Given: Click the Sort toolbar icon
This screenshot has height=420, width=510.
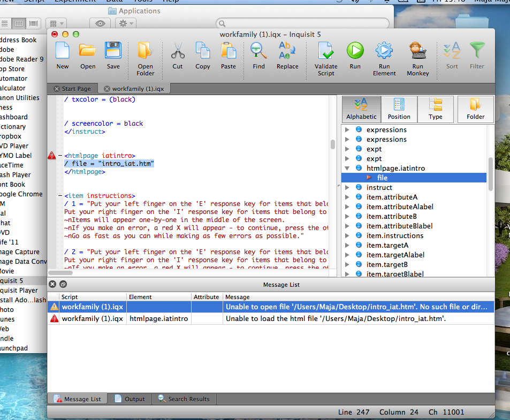Looking at the screenshot, I should (x=452, y=55).
